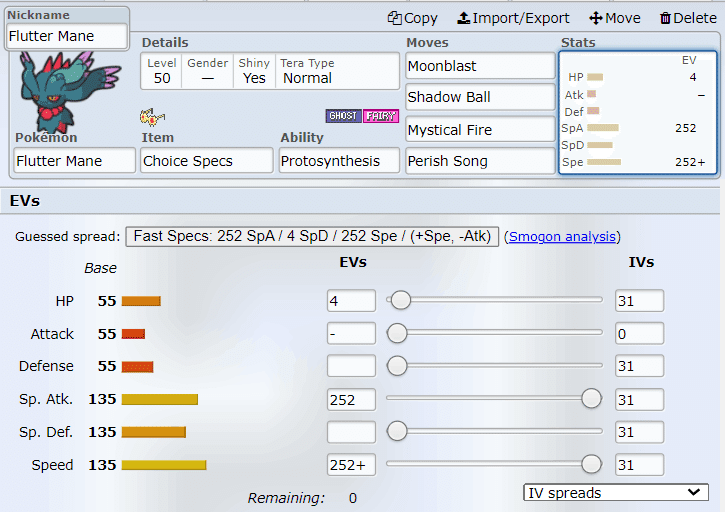The height and width of the screenshot is (512, 725).
Task: Click the Fairy type badge
Action: 381,116
